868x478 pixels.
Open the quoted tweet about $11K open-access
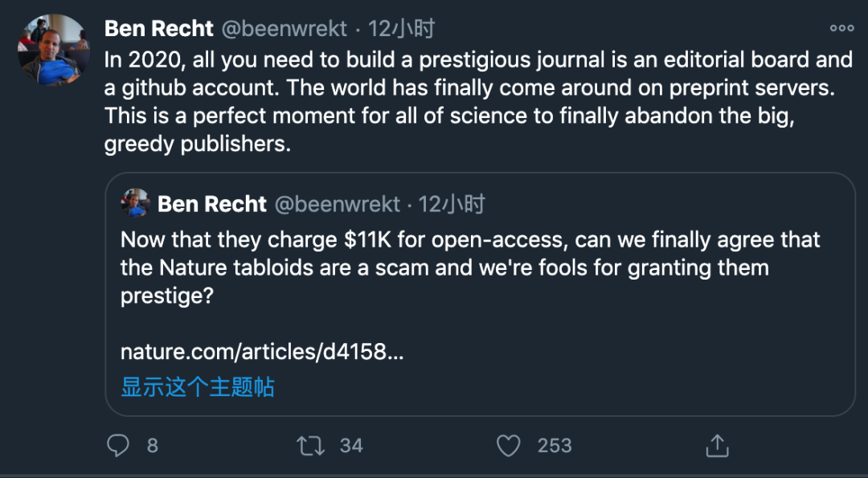(x=470, y=267)
